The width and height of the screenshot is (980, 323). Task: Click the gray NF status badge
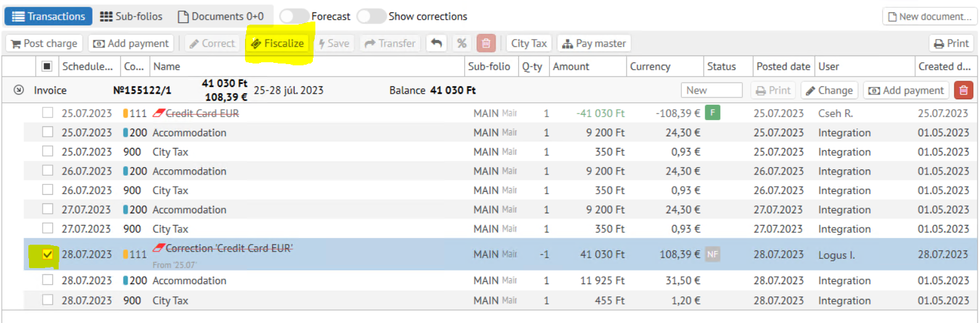713,254
